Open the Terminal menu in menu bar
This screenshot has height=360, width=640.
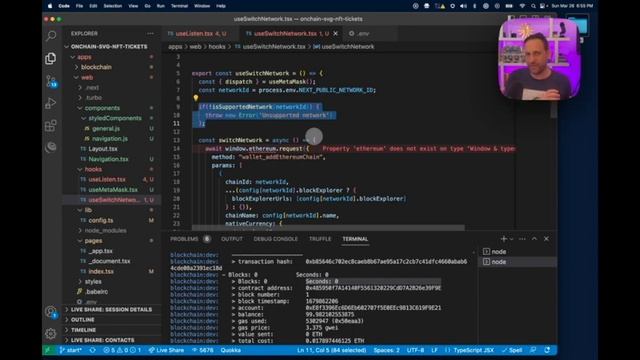[x=179, y=6]
